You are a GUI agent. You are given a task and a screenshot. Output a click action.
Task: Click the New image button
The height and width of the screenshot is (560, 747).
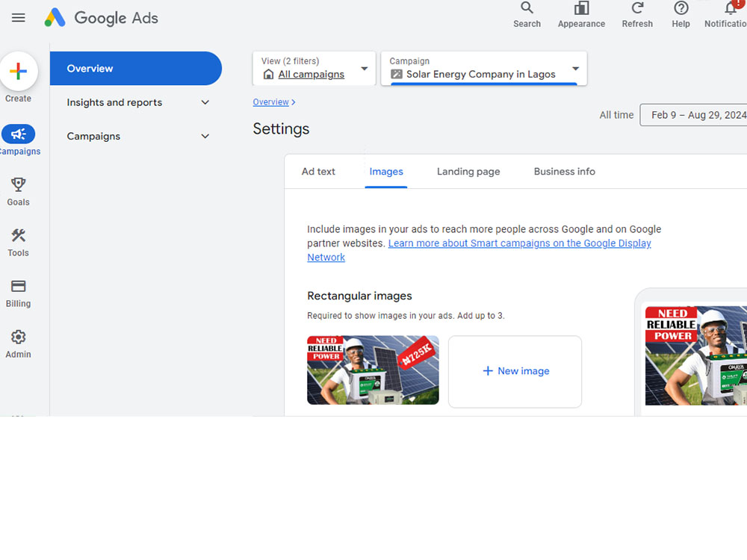coord(515,371)
